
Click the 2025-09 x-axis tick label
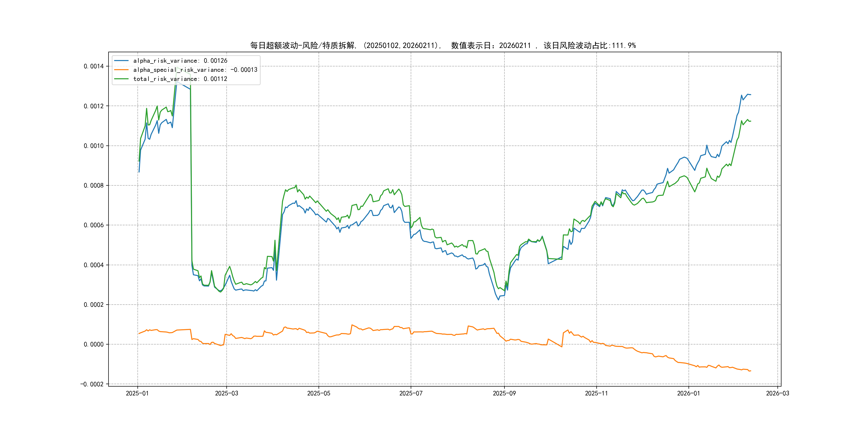(x=504, y=393)
